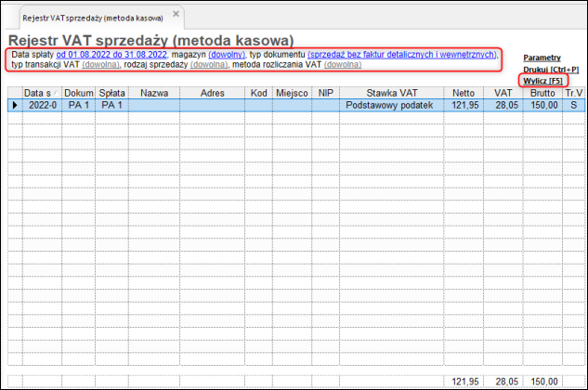Image resolution: width=588 pixels, height=390 pixels.
Task: Click the PA 1 cell in Spłata column
Action: (111, 105)
